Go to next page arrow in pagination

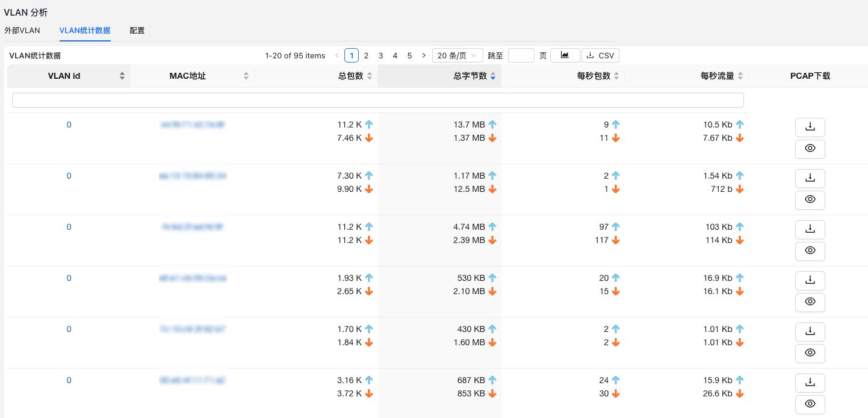pyautogui.click(x=424, y=55)
